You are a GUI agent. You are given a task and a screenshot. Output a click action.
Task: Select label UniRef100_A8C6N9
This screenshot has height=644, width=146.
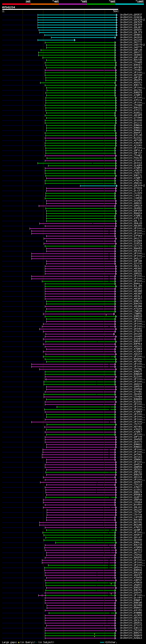point(131,291)
